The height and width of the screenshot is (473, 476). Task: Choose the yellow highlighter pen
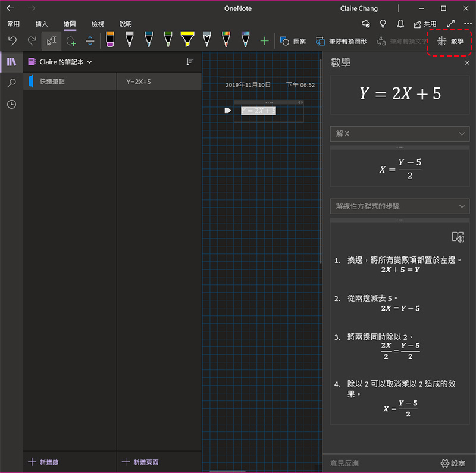[x=187, y=40]
